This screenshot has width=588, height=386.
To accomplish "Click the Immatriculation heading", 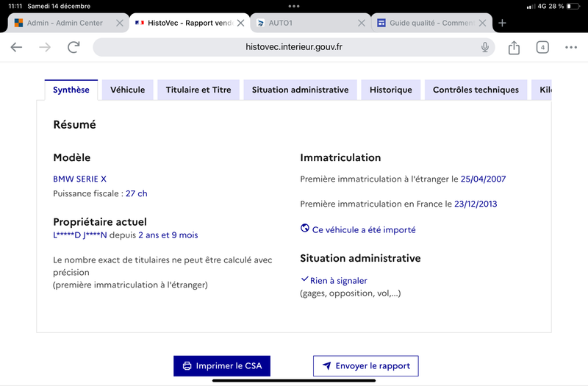I will click(x=340, y=157).
